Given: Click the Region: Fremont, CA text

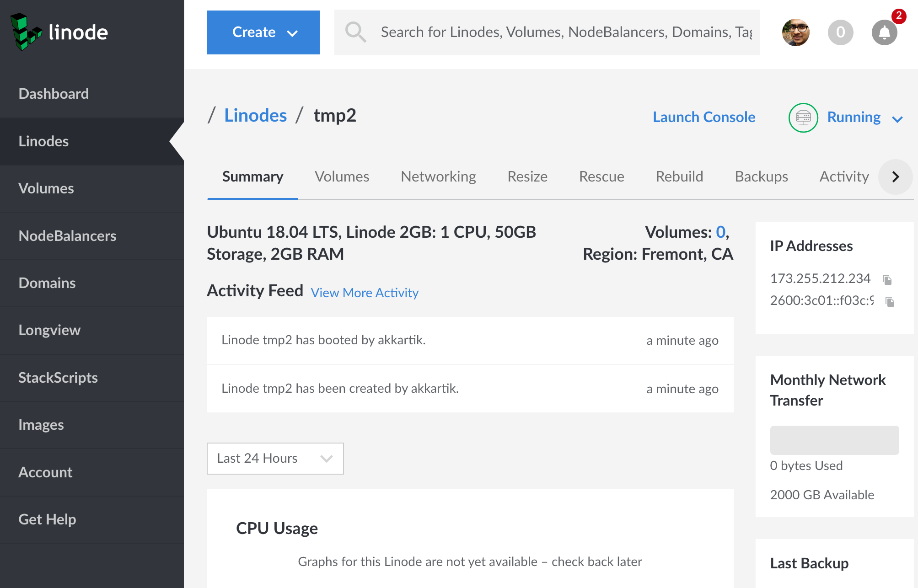Looking at the screenshot, I should 658,254.
